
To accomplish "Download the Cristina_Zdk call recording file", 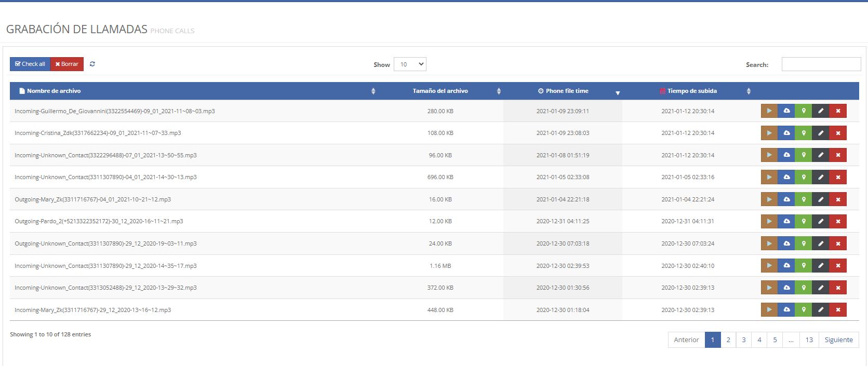I will pos(786,133).
